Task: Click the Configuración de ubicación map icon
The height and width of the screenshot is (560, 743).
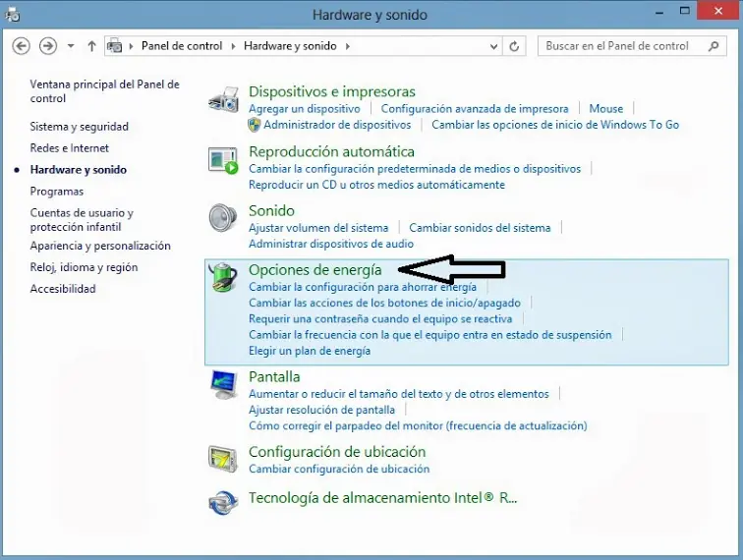Action: [x=223, y=459]
